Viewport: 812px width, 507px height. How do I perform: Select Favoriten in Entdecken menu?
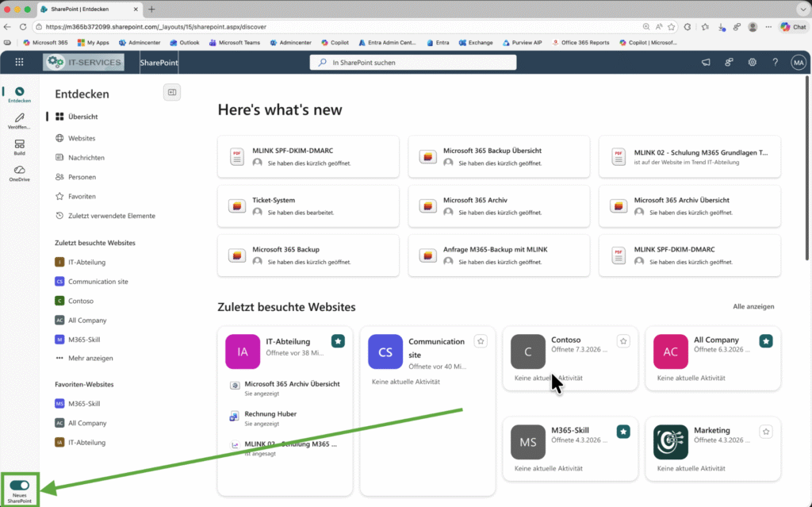click(x=82, y=197)
